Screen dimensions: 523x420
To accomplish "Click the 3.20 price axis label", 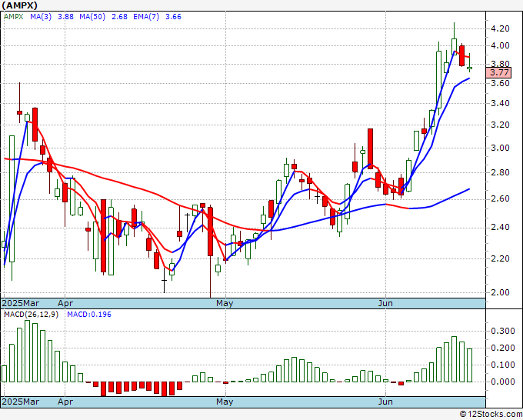I will coord(500,125).
